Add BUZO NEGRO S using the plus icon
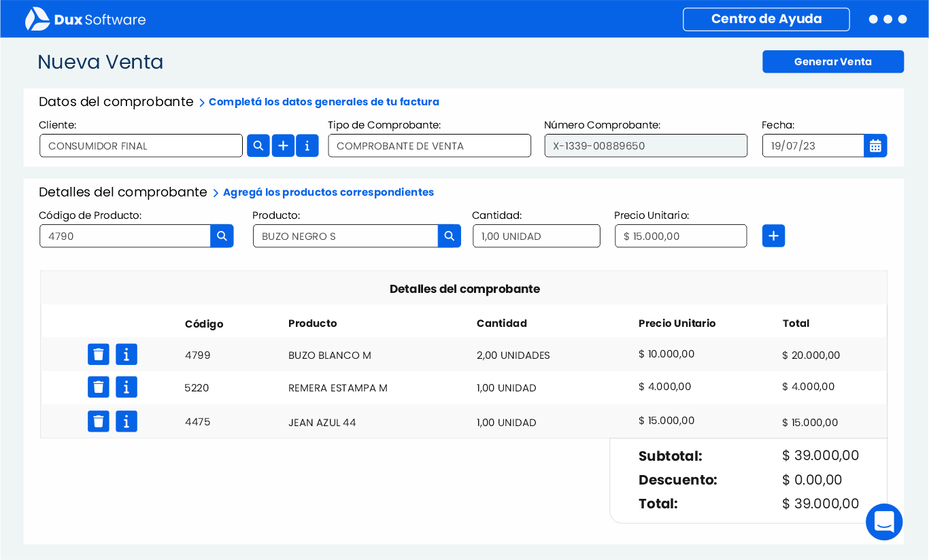The width and height of the screenshot is (929, 560). pyautogui.click(x=773, y=236)
